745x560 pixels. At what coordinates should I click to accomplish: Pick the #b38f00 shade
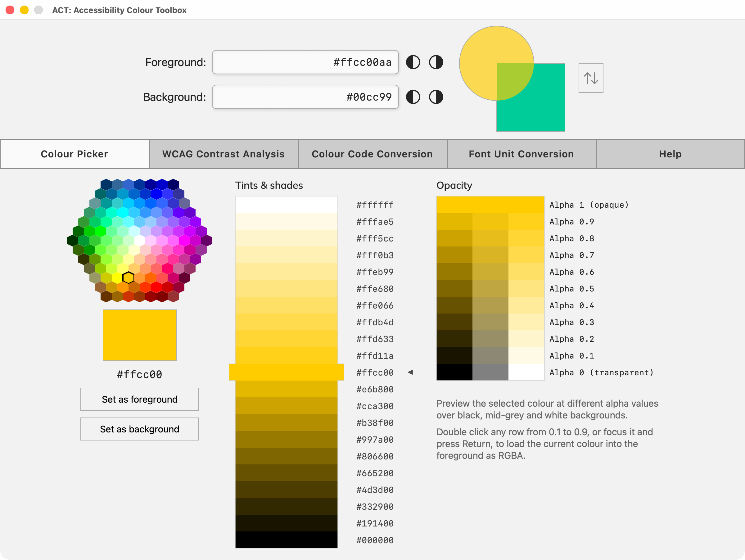[286, 422]
